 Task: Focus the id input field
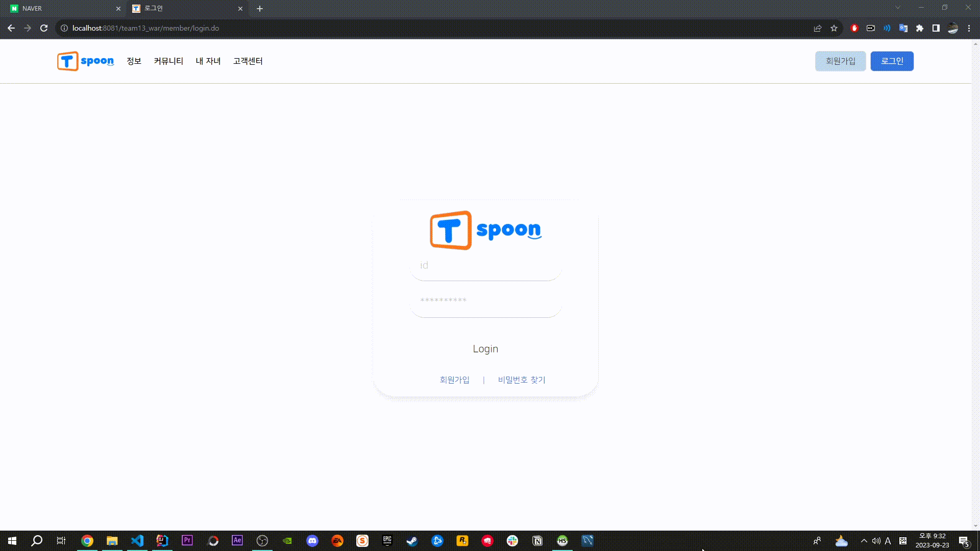[x=485, y=266]
